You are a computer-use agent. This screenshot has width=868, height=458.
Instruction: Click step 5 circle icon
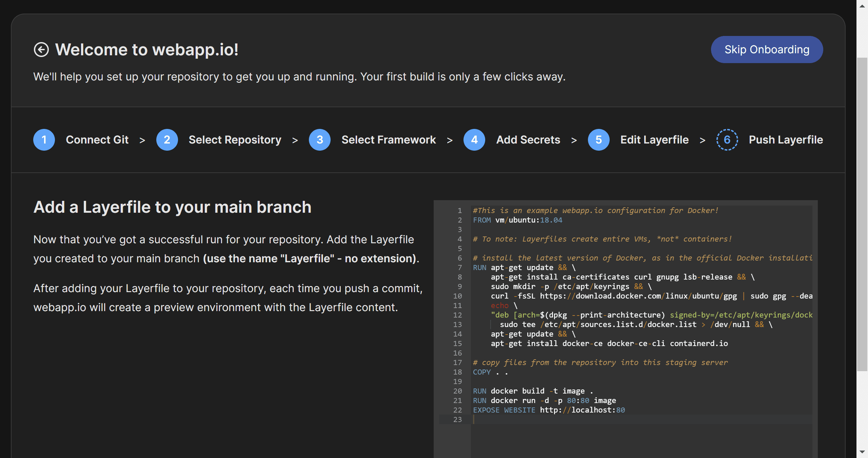[598, 140]
